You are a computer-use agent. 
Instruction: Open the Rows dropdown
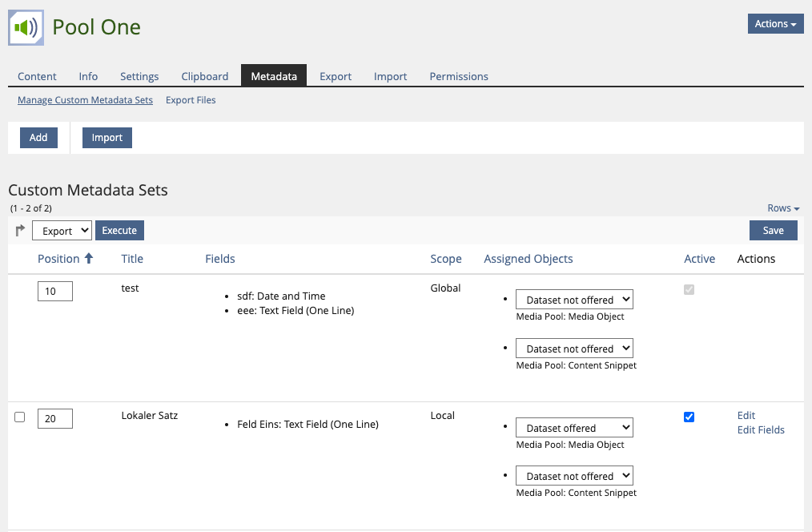782,208
